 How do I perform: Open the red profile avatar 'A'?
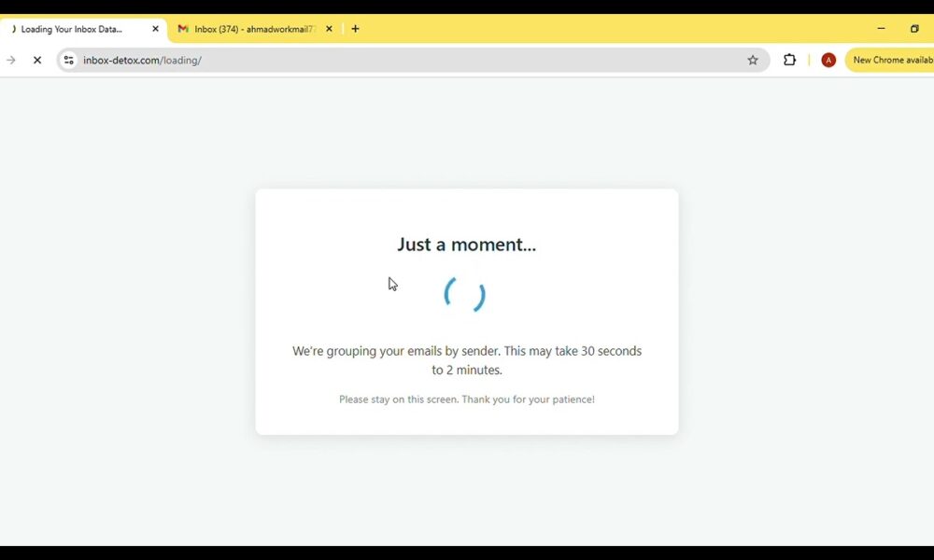click(x=828, y=60)
